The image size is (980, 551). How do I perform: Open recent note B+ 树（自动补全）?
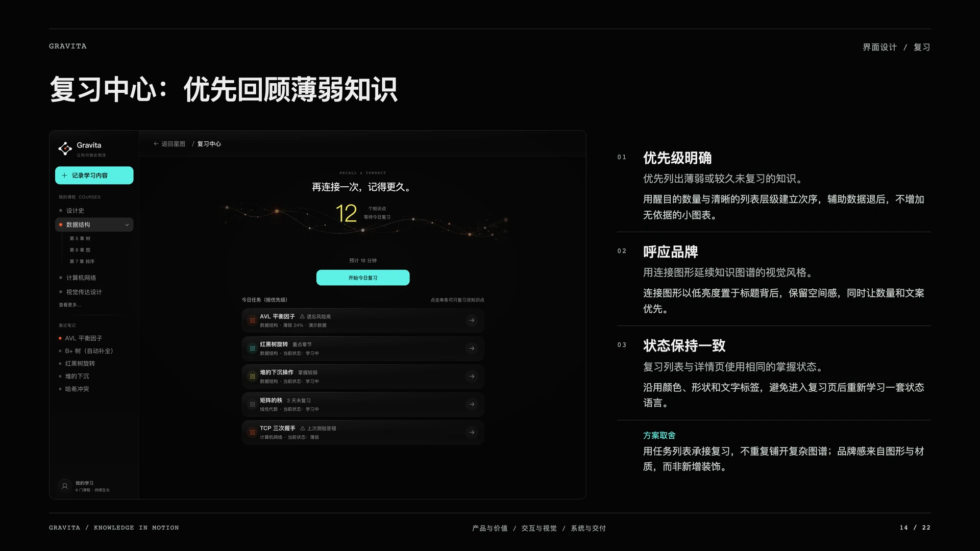89,351
